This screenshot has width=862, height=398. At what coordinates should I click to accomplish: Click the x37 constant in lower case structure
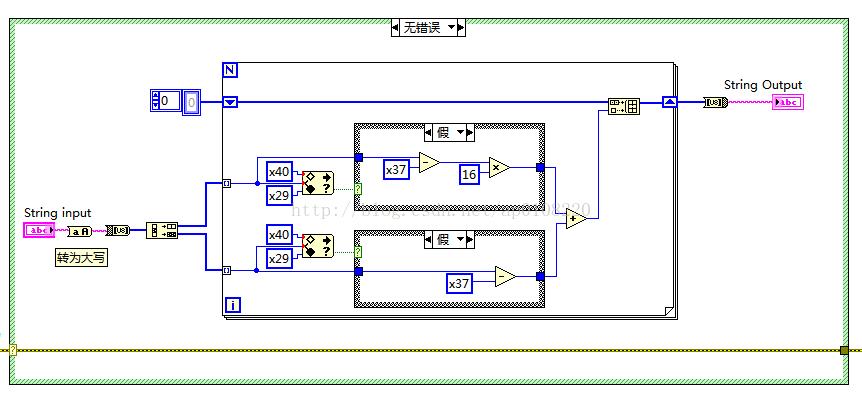tap(459, 283)
